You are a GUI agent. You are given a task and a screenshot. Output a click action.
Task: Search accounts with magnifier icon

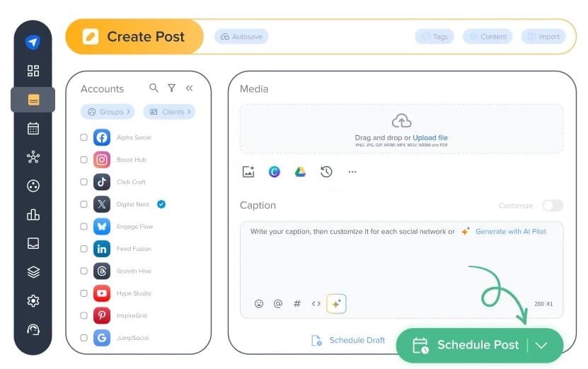point(154,88)
